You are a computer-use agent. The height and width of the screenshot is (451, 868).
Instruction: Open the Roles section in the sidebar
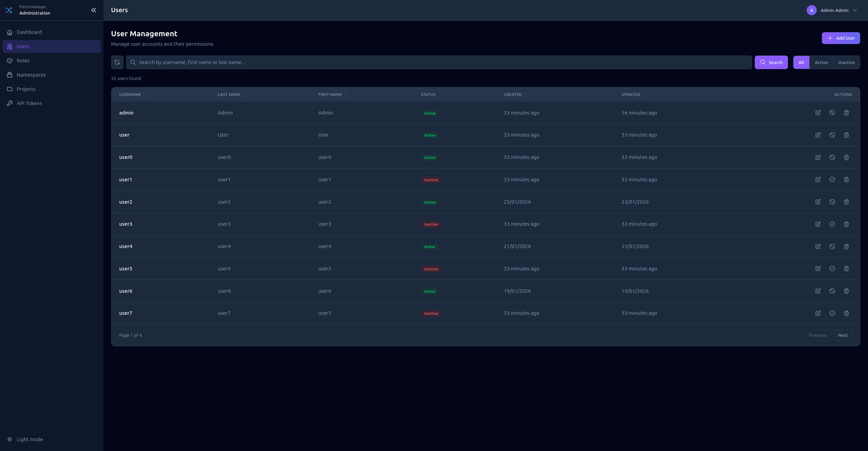click(23, 60)
